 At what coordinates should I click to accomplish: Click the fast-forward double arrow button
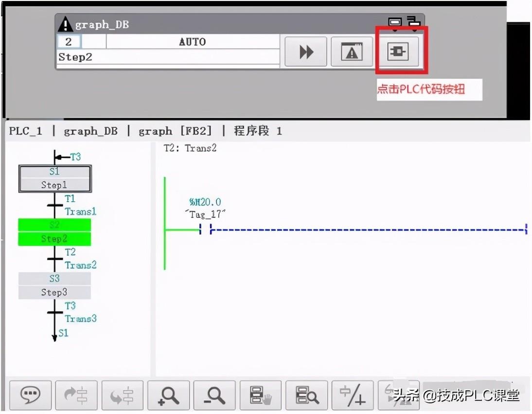(x=306, y=52)
